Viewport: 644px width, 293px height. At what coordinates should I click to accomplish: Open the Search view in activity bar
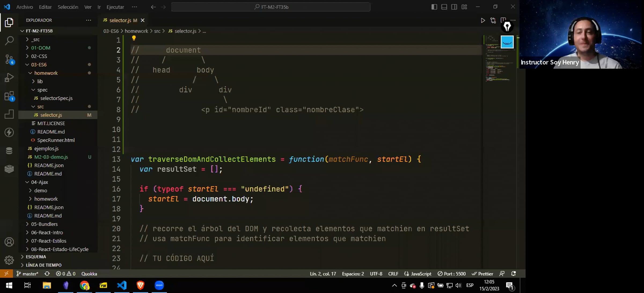tap(9, 41)
